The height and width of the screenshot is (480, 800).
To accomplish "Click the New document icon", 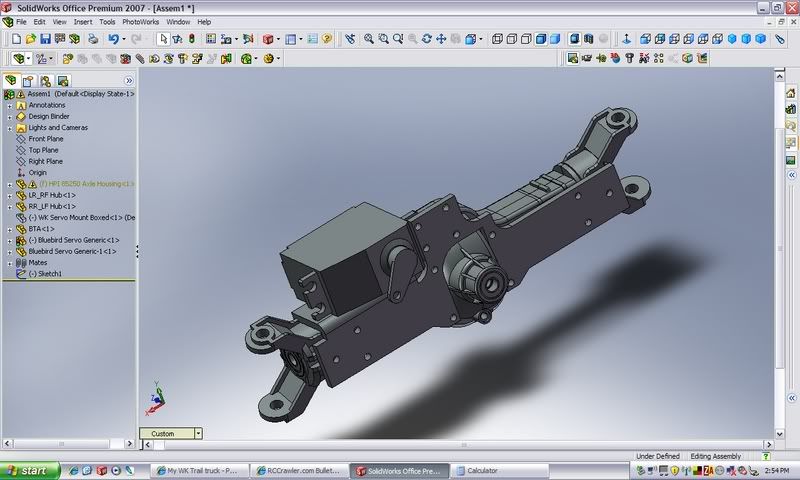I will click(x=16, y=39).
